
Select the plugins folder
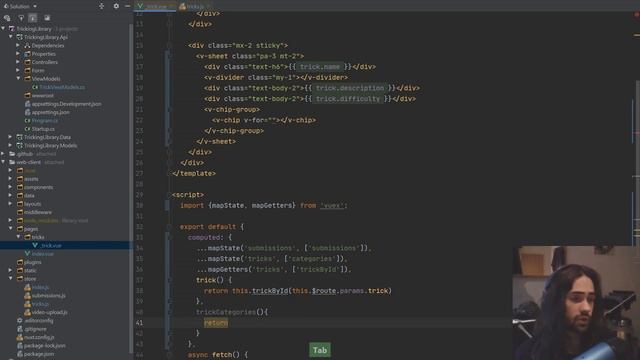[32, 262]
